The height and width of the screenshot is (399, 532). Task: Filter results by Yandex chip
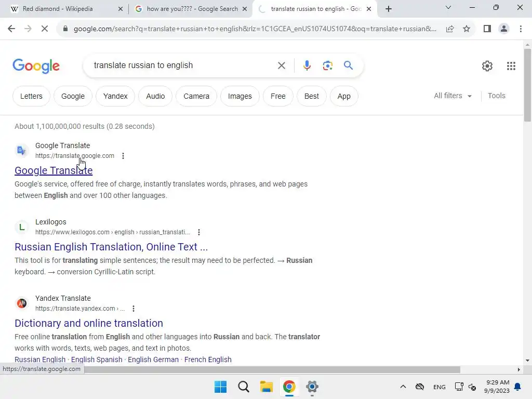pyautogui.click(x=115, y=96)
